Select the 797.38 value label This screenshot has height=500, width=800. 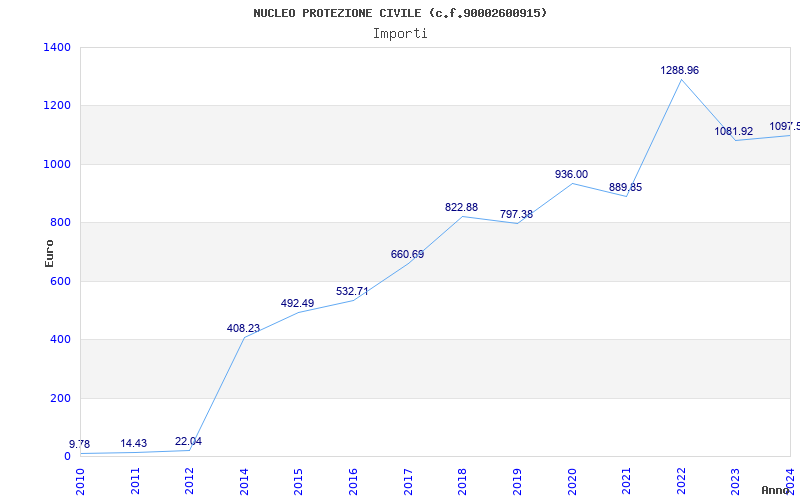516,215
